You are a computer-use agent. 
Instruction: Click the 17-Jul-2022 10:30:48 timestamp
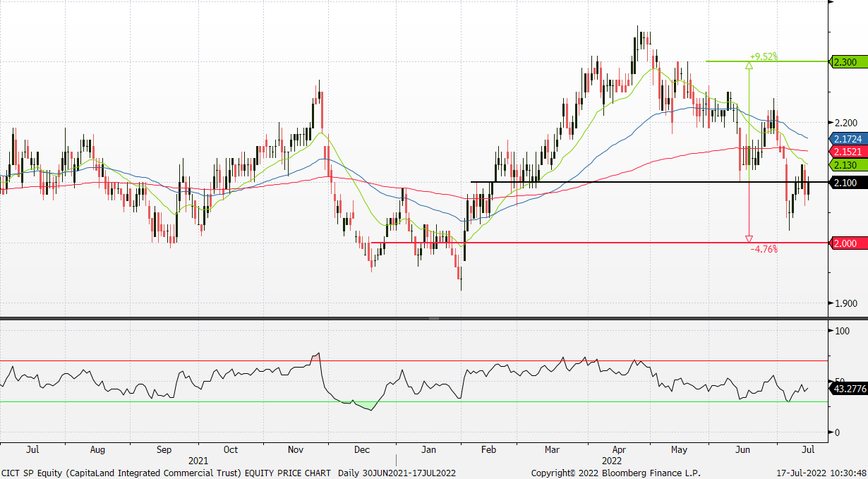tap(821, 472)
